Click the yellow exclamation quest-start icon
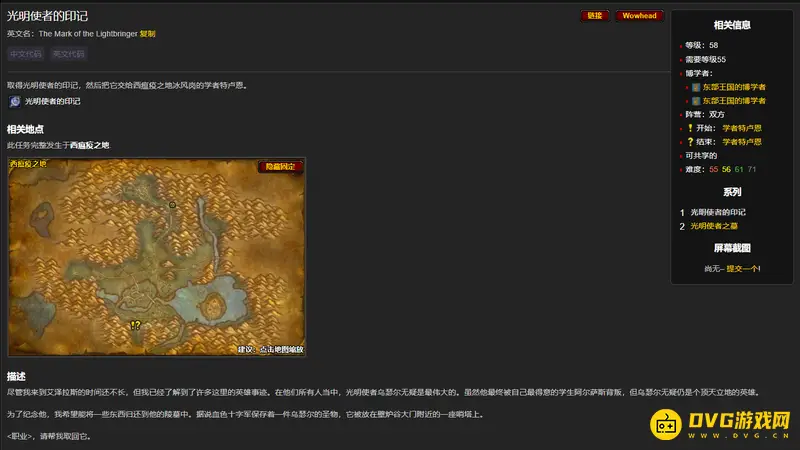800x450 pixels. click(x=690, y=128)
